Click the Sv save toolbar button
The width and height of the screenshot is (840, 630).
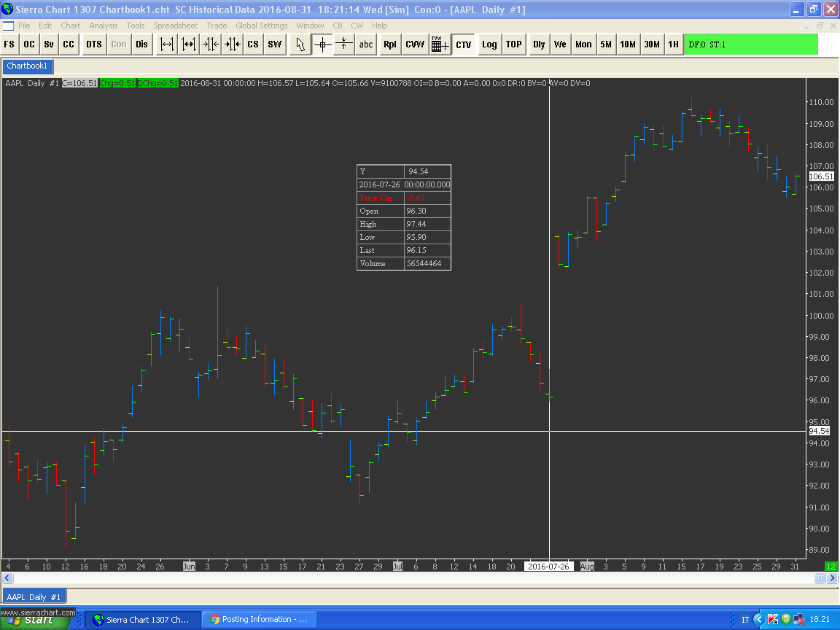pos(49,44)
